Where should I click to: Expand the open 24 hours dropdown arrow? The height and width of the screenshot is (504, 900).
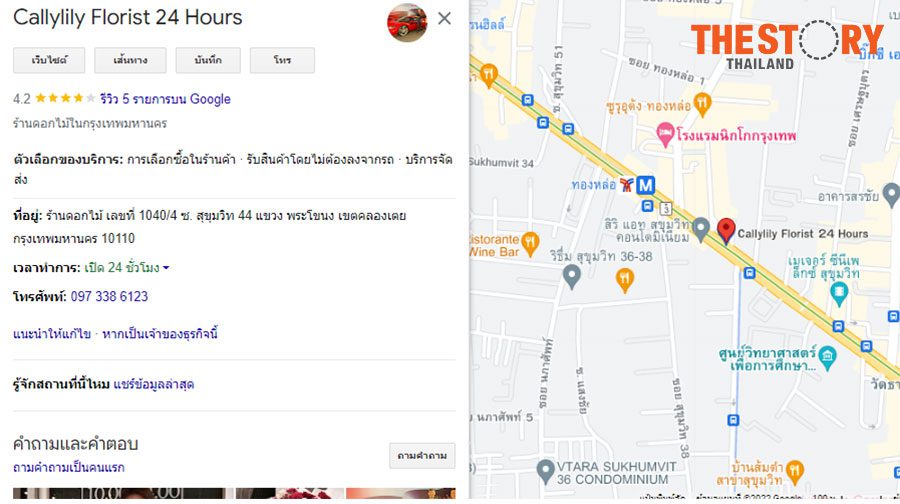pos(166,267)
